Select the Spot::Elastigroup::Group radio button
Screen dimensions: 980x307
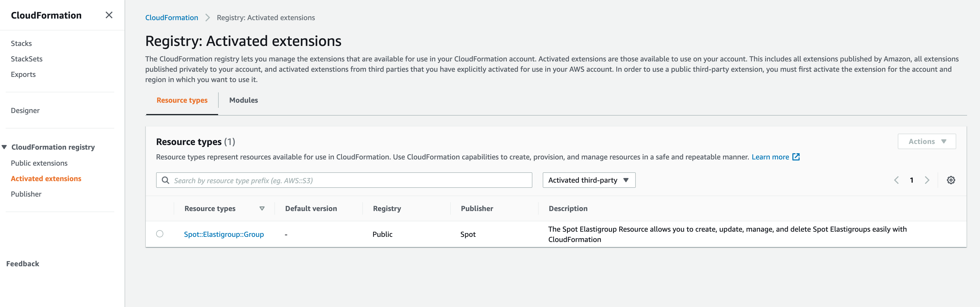pyautogui.click(x=160, y=234)
